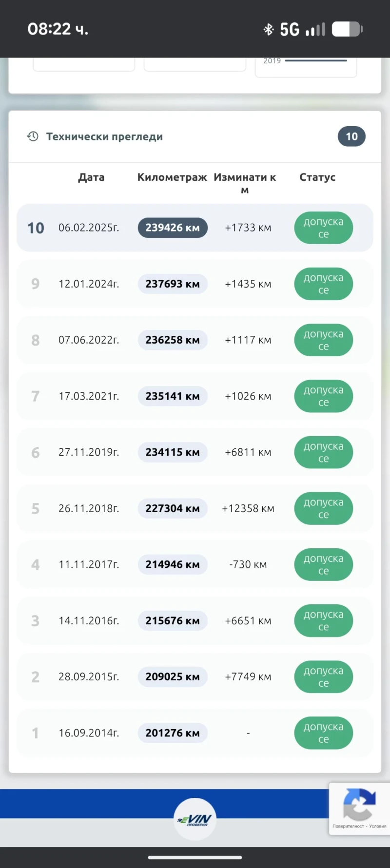
Task: Open the Условия terms link
Action: pos(378,826)
